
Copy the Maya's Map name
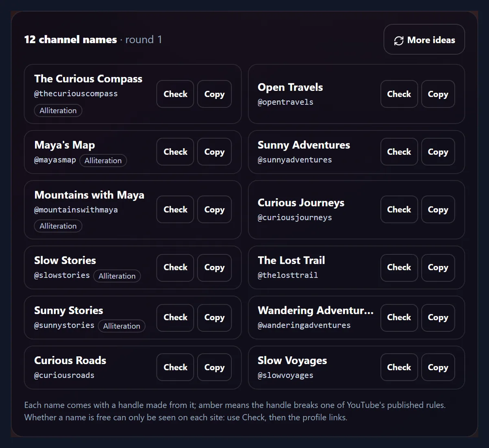(x=214, y=152)
